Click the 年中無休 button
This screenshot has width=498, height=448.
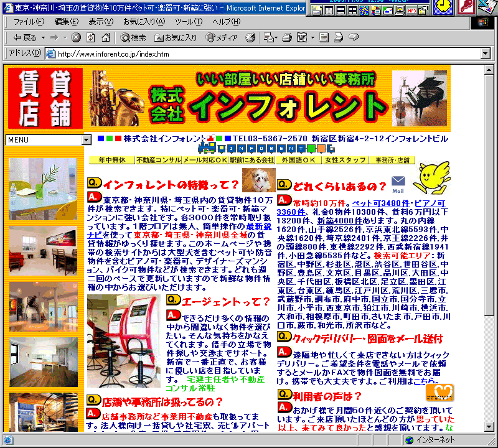[112, 160]
